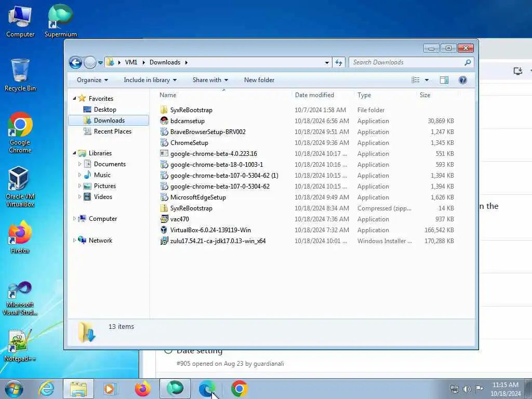
Task: Expand the Network tree node
Action: coord(74,240)
